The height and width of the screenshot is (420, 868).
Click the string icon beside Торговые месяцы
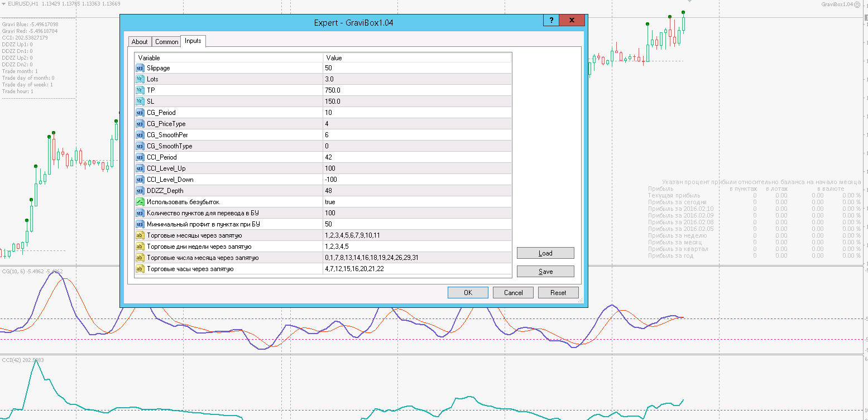[x=140, y=235]
